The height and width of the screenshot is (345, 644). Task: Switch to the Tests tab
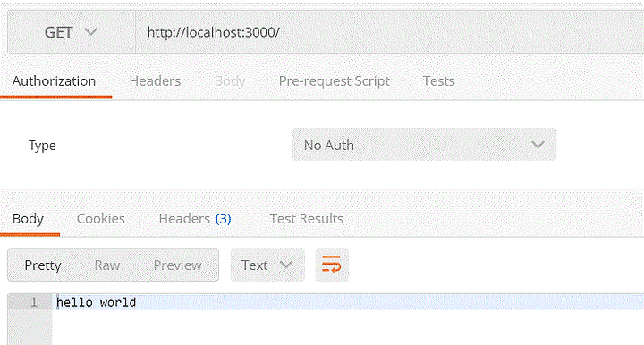click(438, 80)
